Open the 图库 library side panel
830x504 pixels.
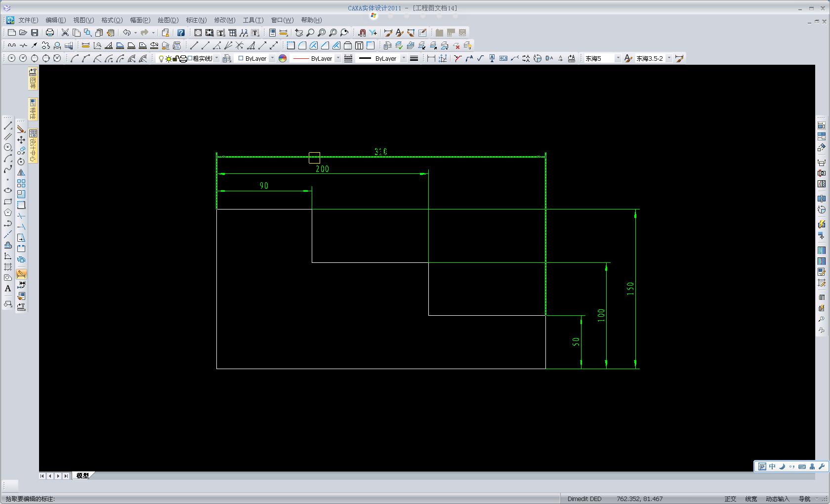pyautogui.click(x=33, y=79)
